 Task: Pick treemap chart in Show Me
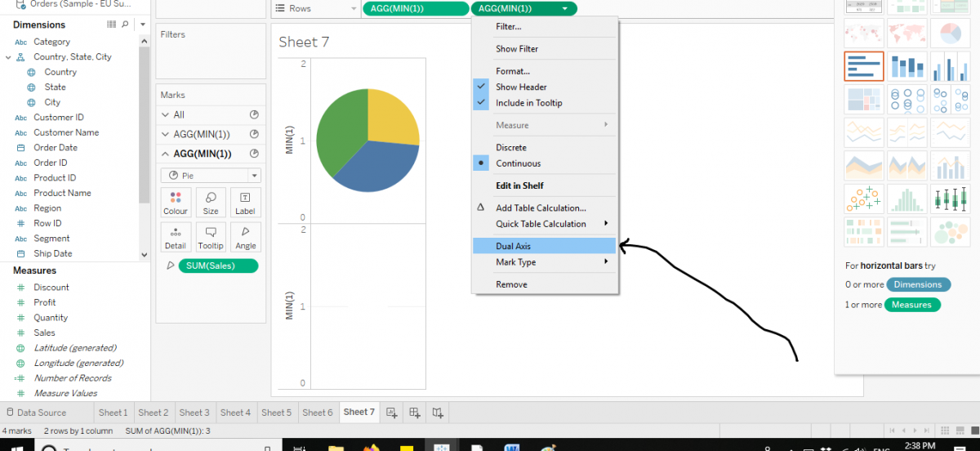coord(864,100)
